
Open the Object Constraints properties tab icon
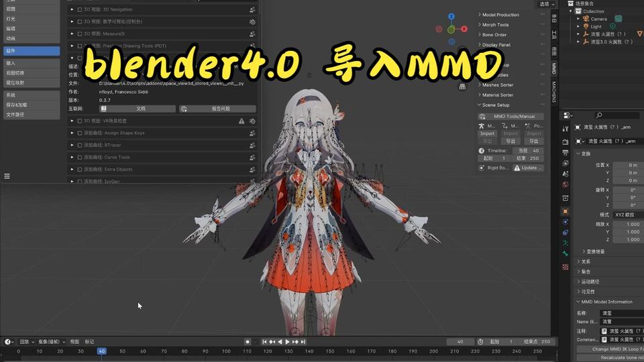(x=565, y=233)
